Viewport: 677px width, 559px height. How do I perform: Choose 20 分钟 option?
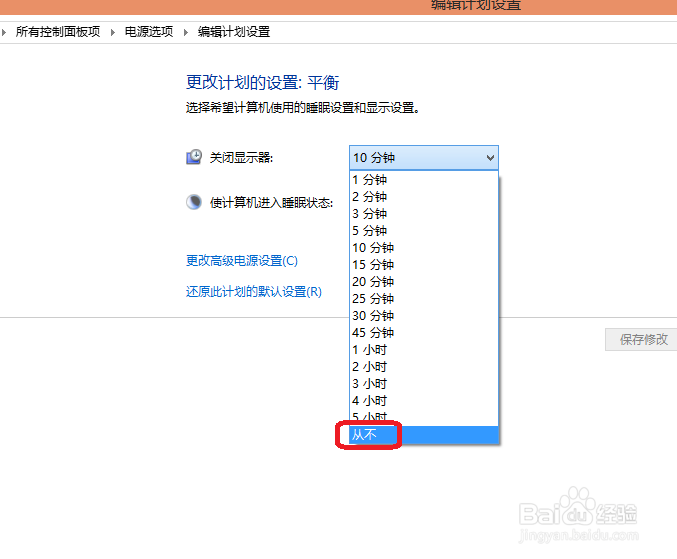[424, 281]
